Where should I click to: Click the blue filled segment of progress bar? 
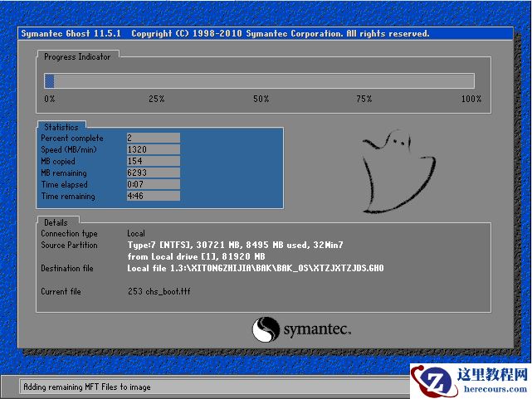(x=49, y=80)
